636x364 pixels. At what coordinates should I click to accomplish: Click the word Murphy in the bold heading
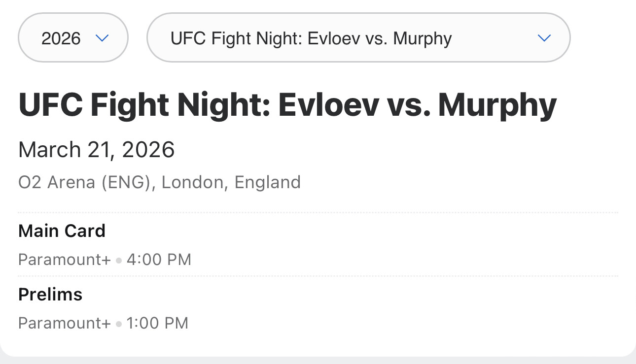pos(497,105)
